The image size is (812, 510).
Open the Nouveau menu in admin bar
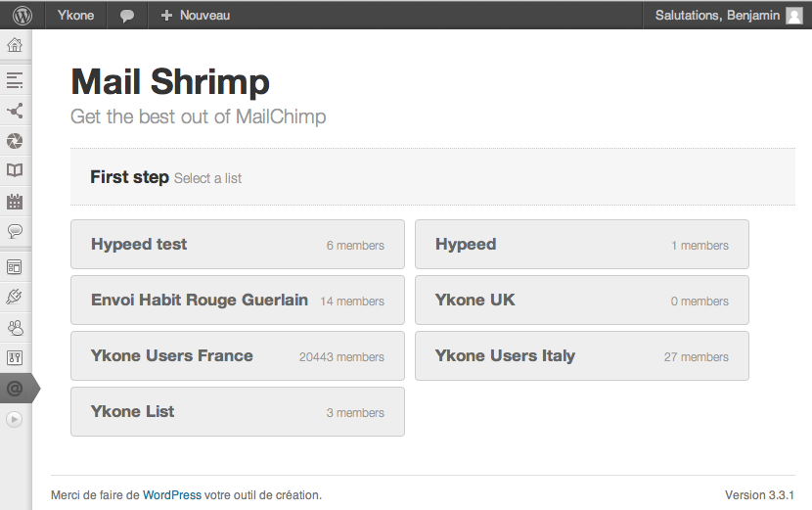click(x=196, y=15)
